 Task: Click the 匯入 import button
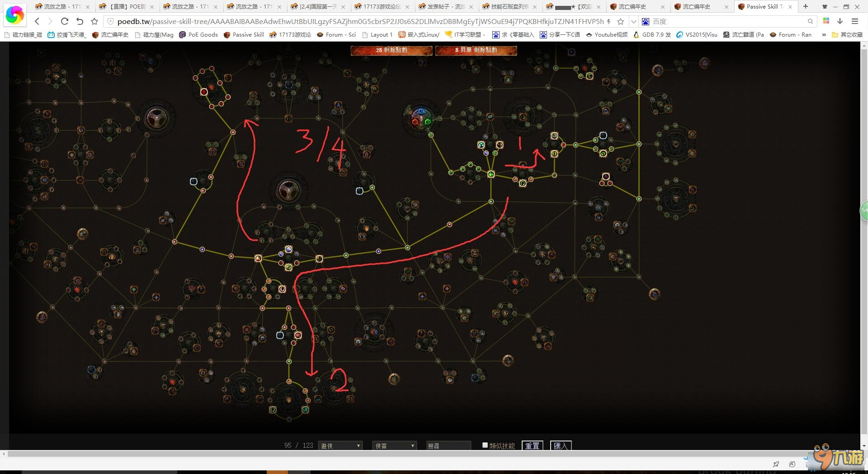click(561, 446)
